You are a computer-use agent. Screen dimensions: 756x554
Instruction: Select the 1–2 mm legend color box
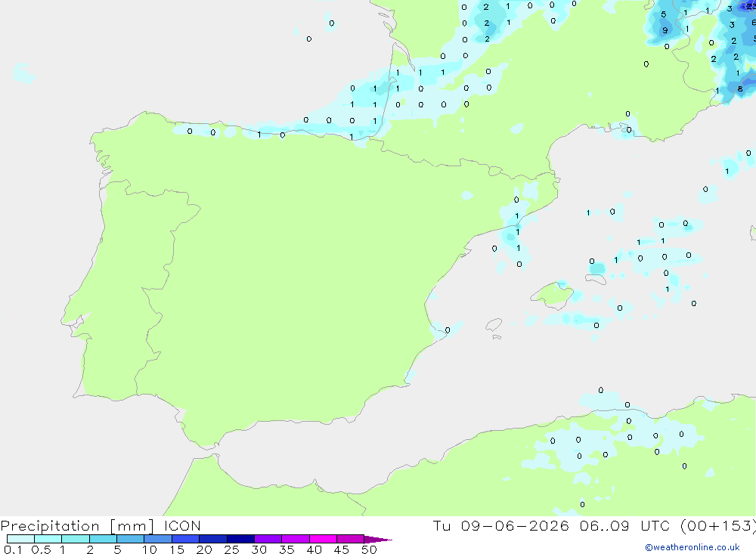click(75, 539)
